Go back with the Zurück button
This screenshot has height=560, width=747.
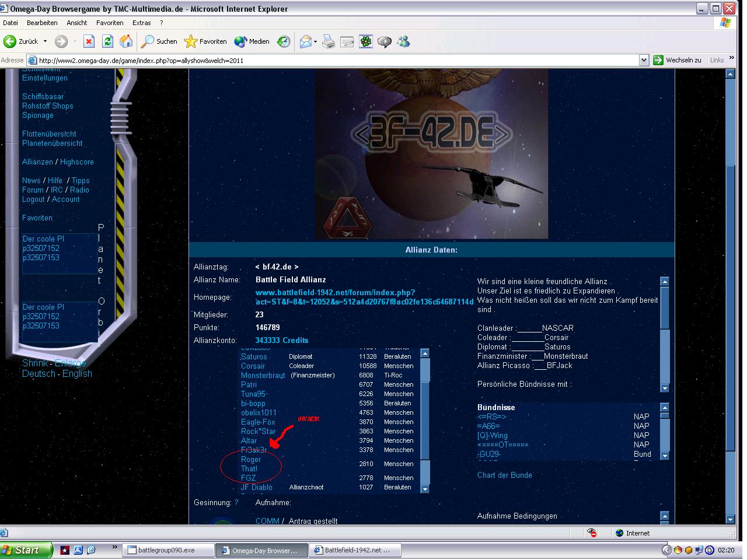[x=21, y=41]
